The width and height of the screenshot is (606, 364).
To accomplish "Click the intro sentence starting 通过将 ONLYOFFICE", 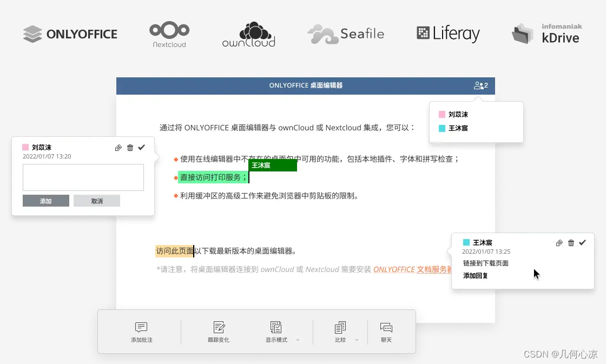I will (x=287, y=128).
